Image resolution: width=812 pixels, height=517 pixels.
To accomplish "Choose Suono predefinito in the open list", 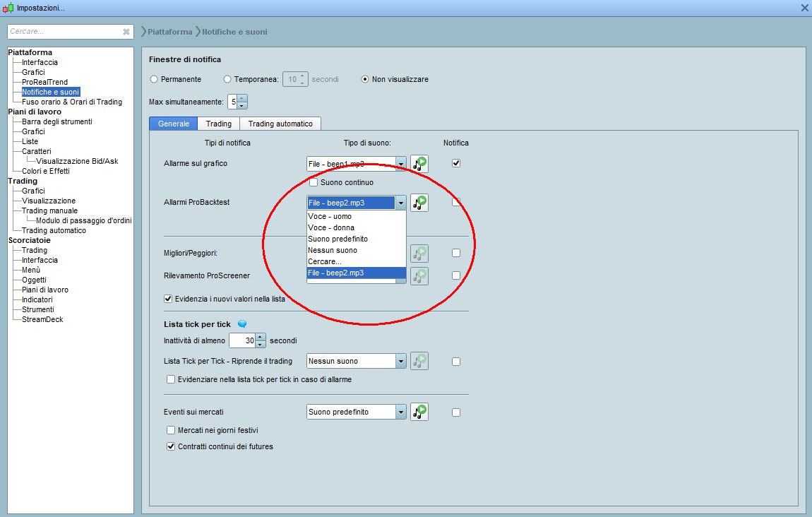I will (x=357, y=239).
